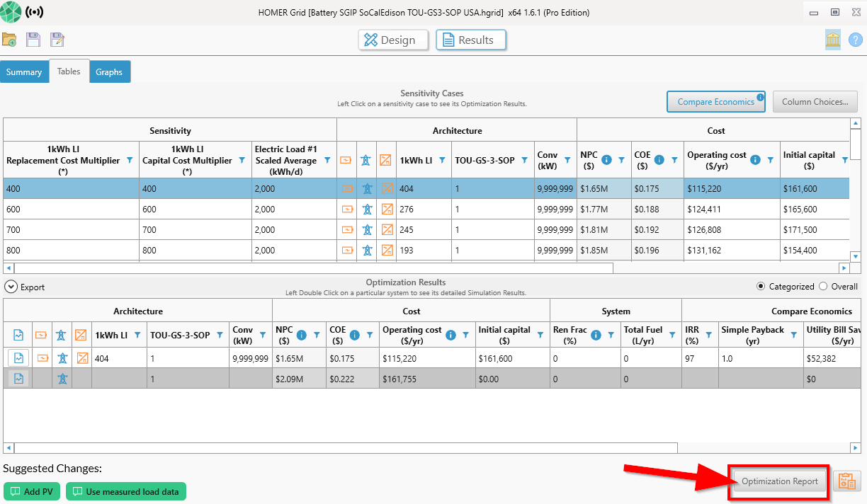Image resolution: width=867 pixels, height=504 pixels.
Task: Expand the Export section
Action: pos(11,286)
